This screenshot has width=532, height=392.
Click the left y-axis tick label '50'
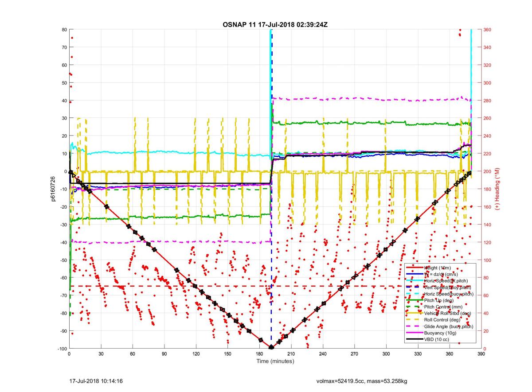tap(64, 83)
